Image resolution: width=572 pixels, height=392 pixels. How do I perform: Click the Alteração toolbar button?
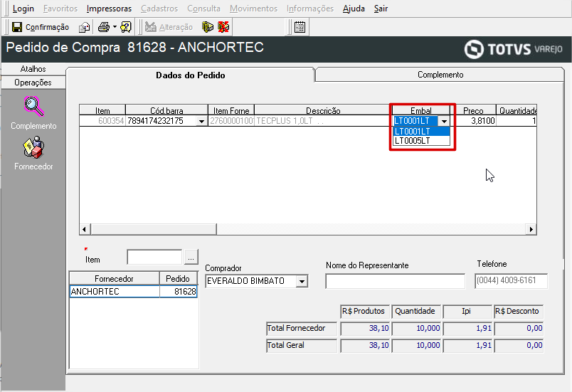169,27
